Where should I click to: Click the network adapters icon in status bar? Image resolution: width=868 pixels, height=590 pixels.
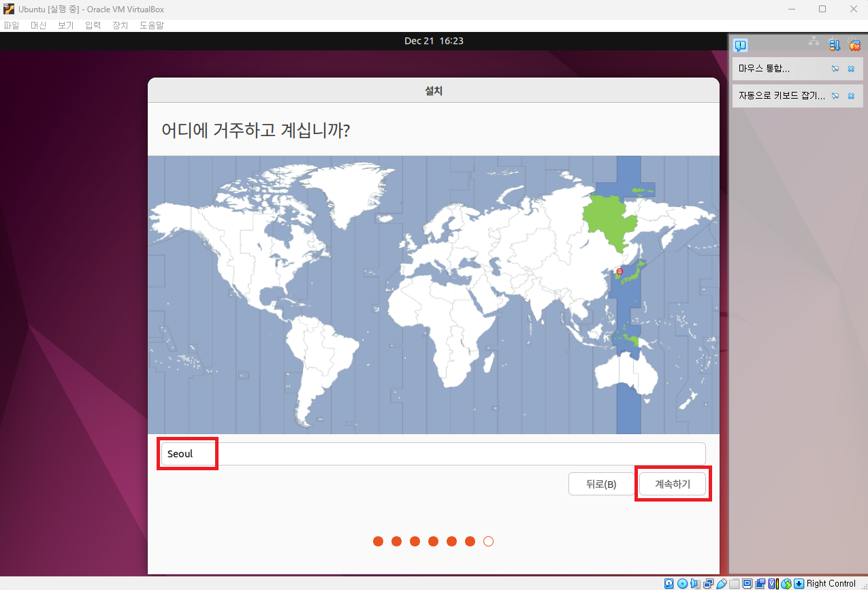click(x=708, y=583)
